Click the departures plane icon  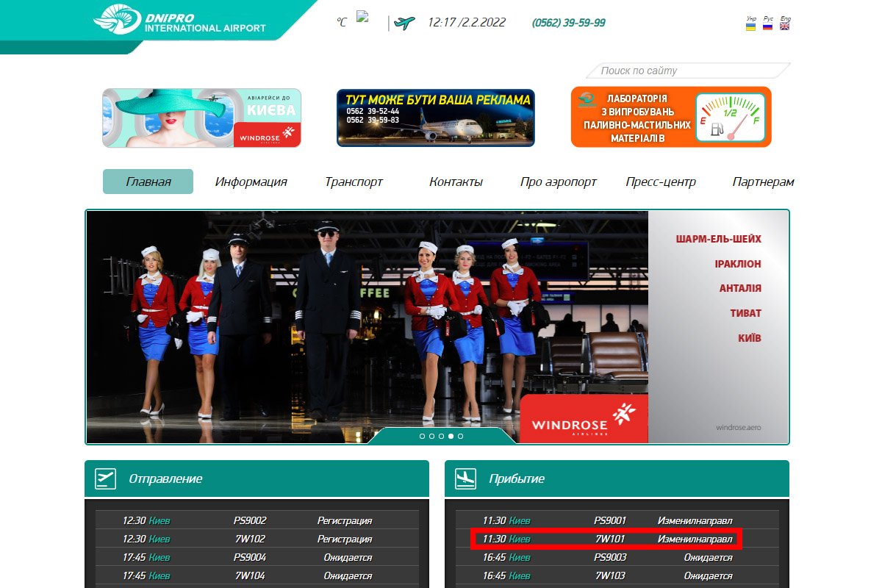(106, 478)
